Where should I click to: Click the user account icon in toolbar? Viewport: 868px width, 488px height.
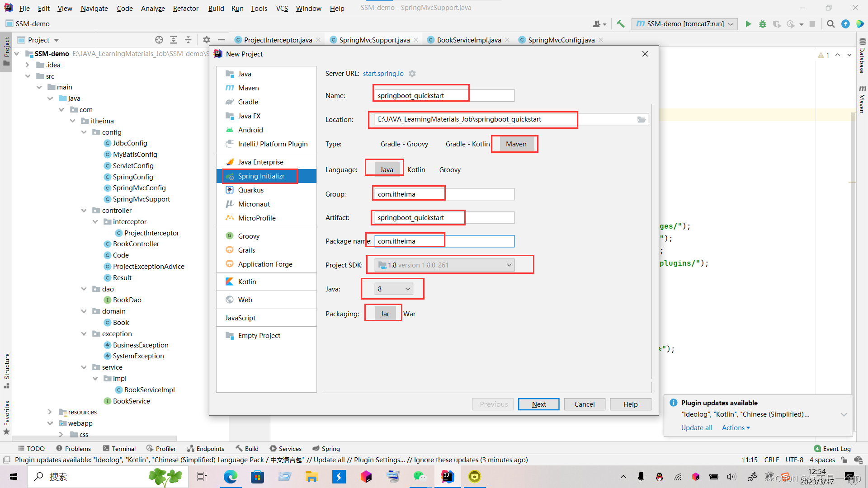pyautogui.click(x=599, y=24)
